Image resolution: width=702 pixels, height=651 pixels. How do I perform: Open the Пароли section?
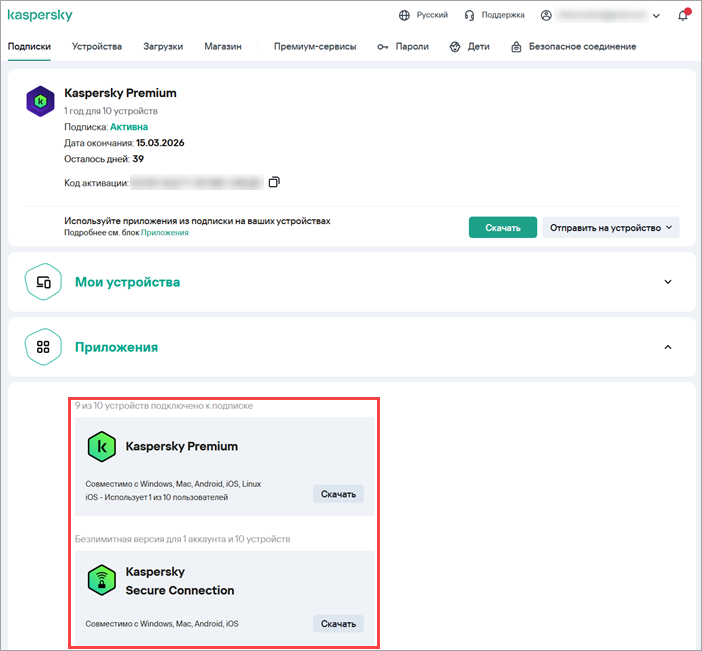412,47
